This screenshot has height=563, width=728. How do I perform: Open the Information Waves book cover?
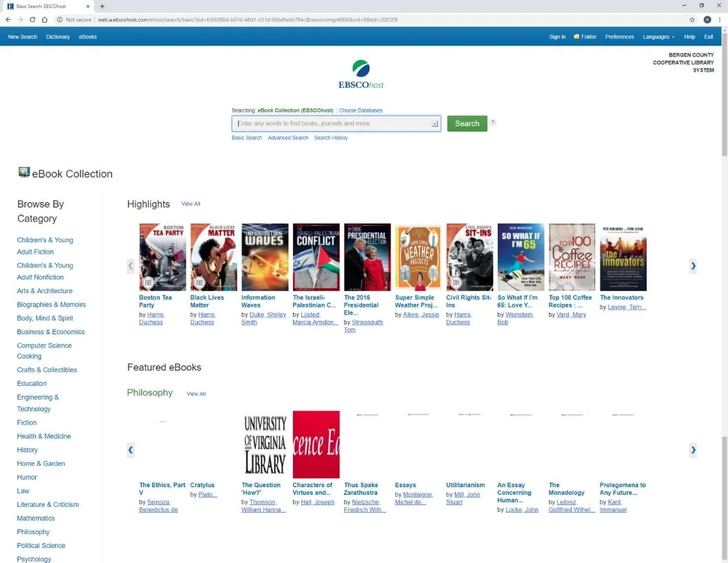coord(265,257)
